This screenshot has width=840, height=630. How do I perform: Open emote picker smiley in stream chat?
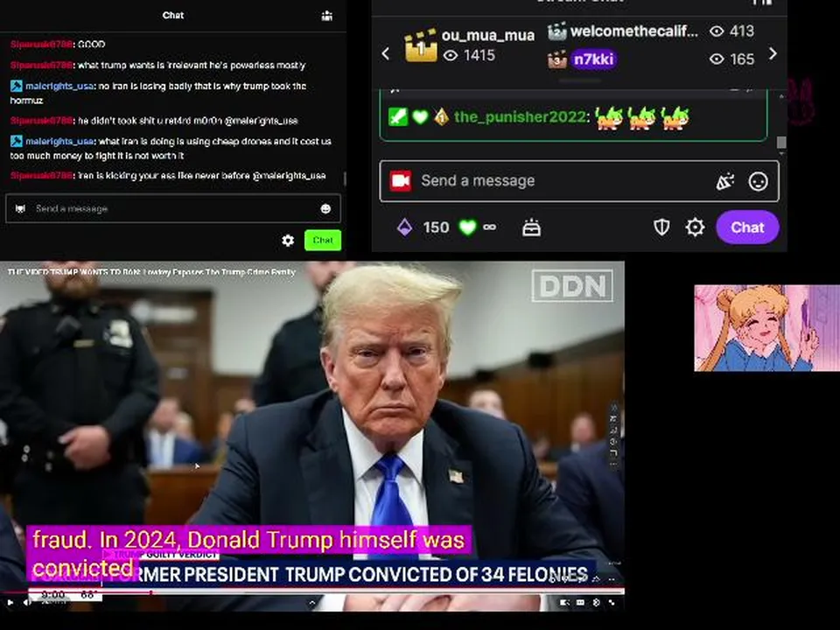click(758, 182)
